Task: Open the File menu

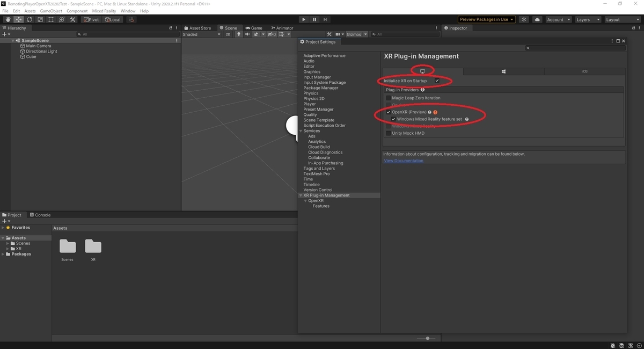Action: click(5, 11)
